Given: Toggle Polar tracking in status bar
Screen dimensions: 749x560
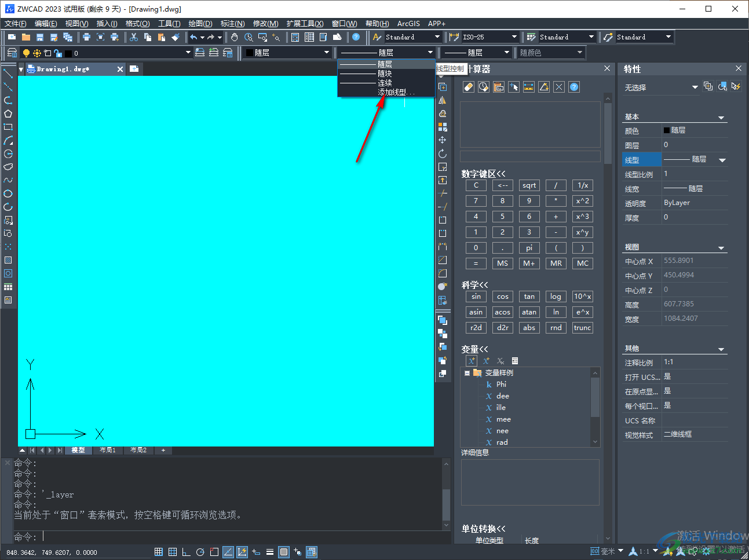Looking at the screenshot, I should click(200, 552).
